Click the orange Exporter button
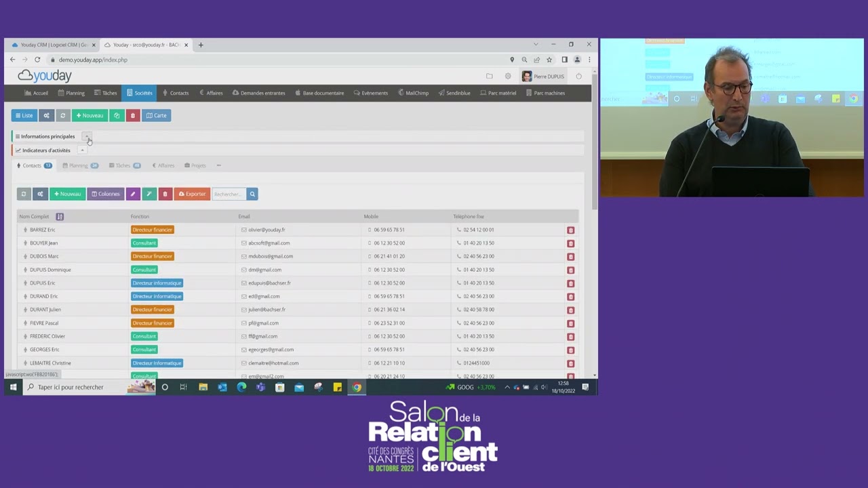Viewport: 868px width, 488px height. tap(192, 194)
